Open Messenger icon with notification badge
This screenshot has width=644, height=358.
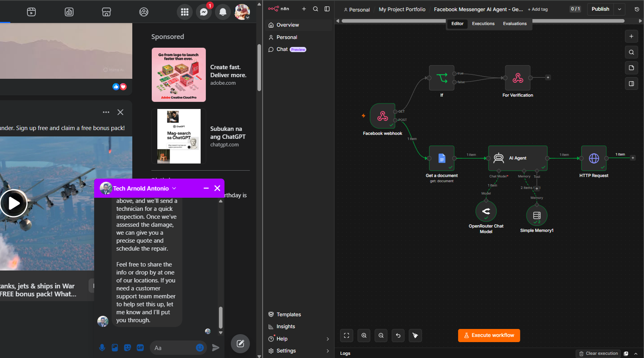[204, 12]
